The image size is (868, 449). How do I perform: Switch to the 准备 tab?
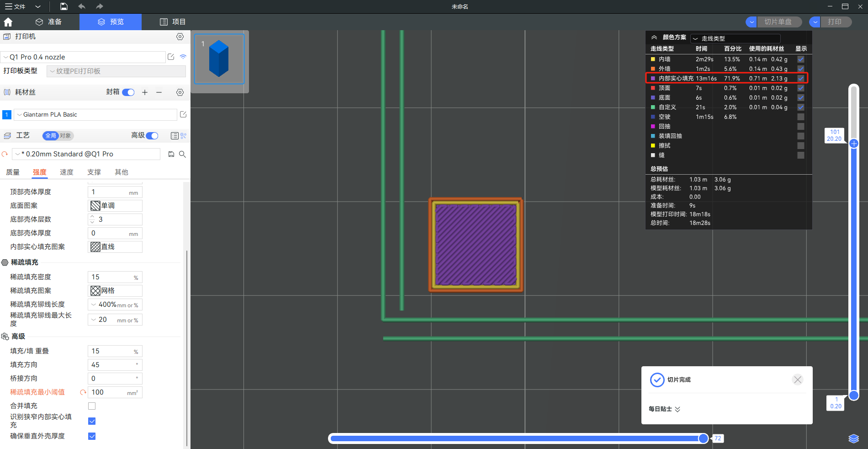click(x=48, y=22)
